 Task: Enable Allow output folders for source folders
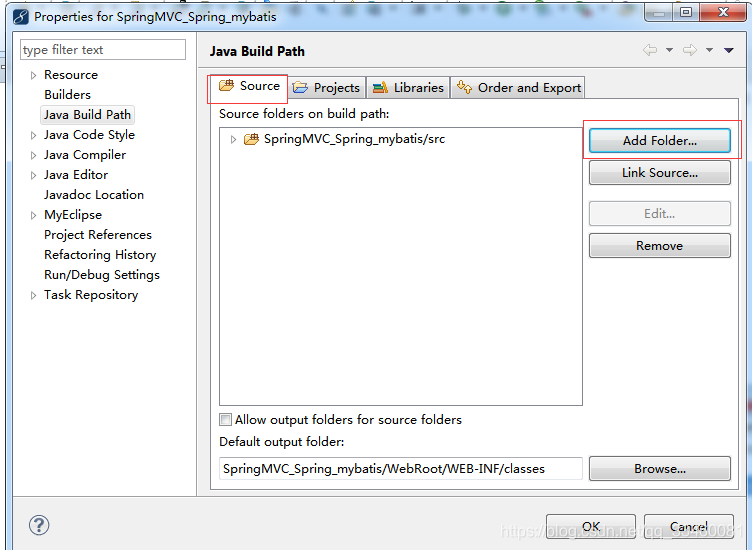(225, 420)
